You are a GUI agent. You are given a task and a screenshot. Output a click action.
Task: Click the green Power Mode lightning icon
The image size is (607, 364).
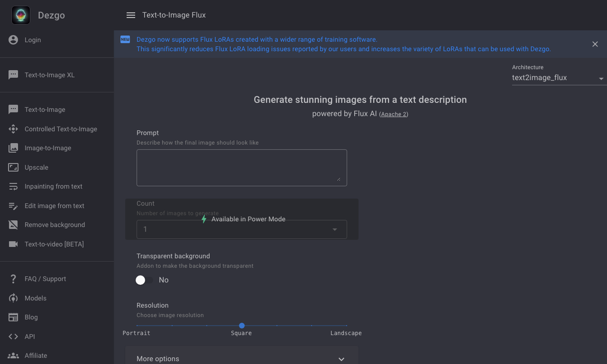tap(204, 219)
